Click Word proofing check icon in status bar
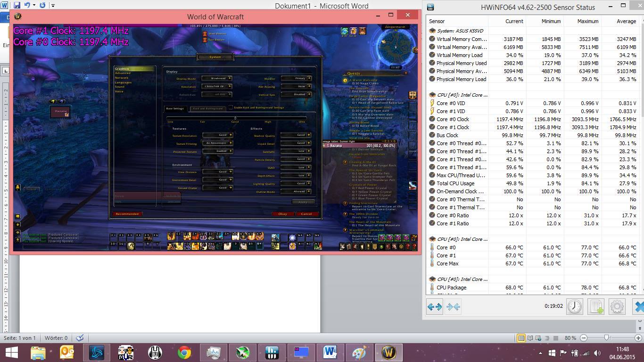The image size is (644, 362). (x=80, y=338)
